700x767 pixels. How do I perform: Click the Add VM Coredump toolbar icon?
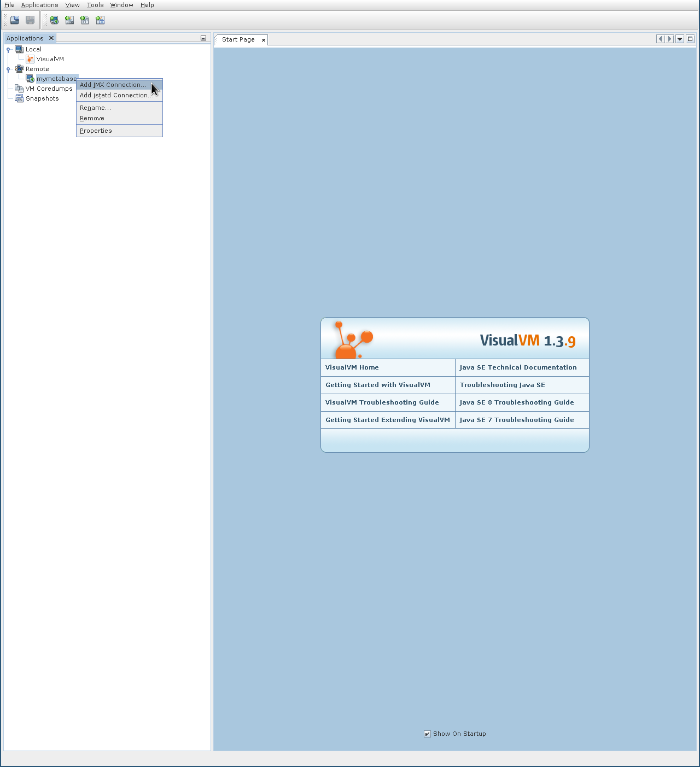point(85,20)
